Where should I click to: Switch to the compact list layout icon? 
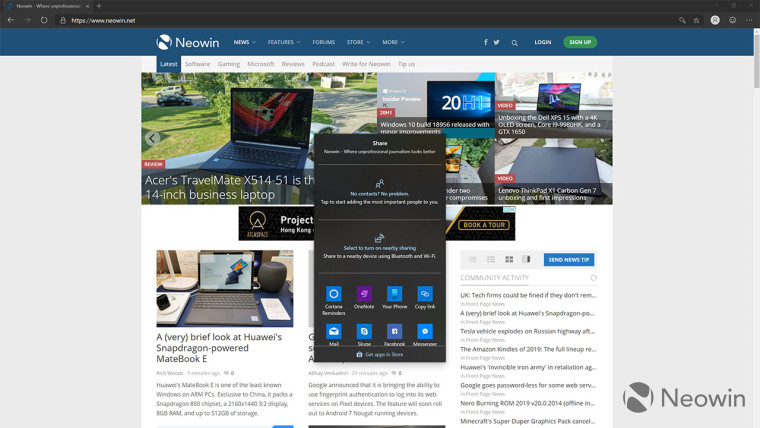(491, 259)
